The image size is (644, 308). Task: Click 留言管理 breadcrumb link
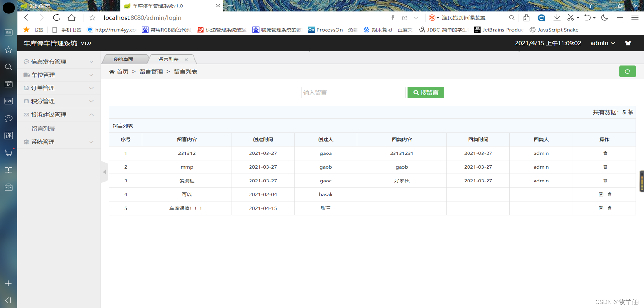151,72
